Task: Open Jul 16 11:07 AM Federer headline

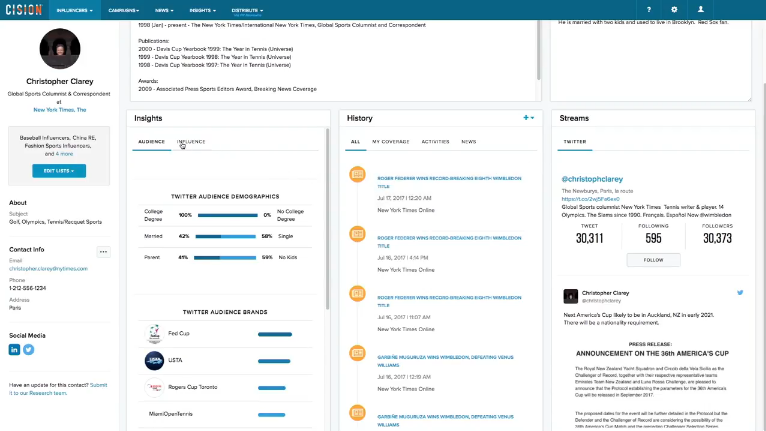Action: pyautogui.click(x=449, y=302)
